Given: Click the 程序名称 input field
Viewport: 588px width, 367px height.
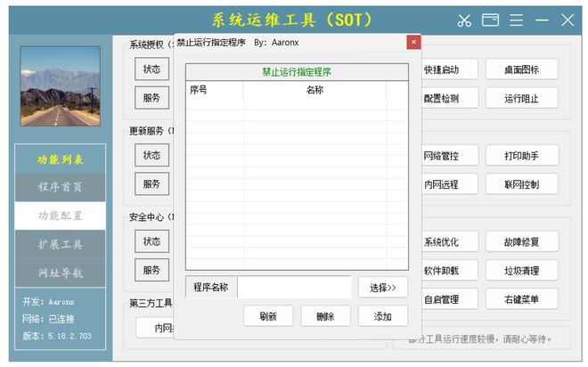Looking at the screenshot, I should 294,288.
